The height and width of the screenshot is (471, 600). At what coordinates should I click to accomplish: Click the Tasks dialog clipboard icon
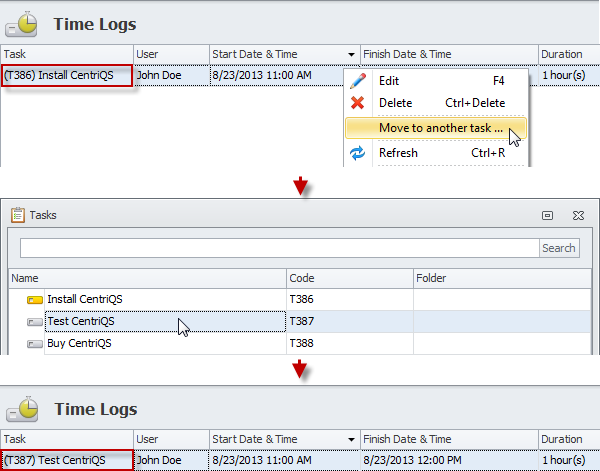click(18, 214)
